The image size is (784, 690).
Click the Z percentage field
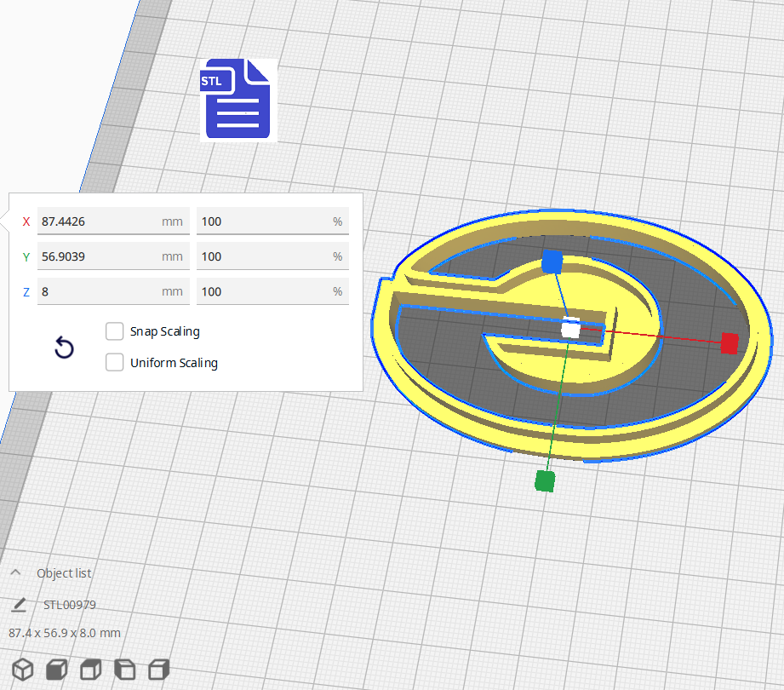(271, 291)
